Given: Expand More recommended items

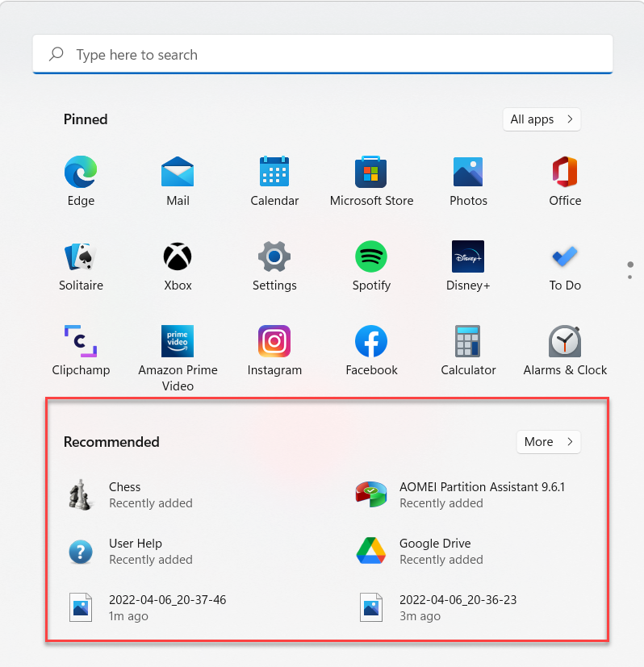Looking at the screenshot, I should pos(548,442).
